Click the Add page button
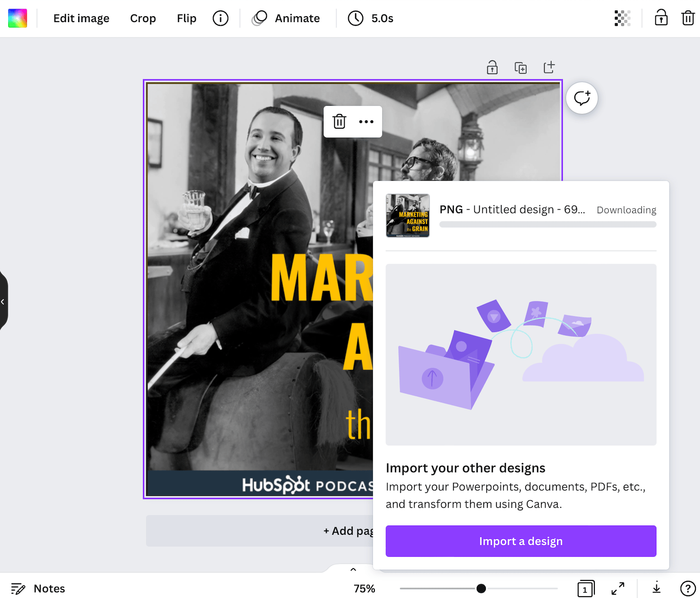Viewport: 700px width, 598px height. coord(260,531)
